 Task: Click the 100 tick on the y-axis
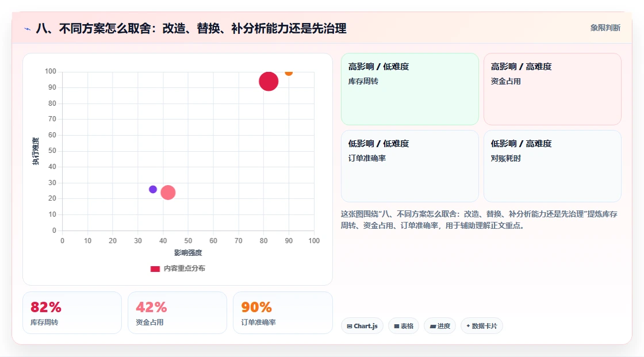pyautogui.click(x=51, y=71)
